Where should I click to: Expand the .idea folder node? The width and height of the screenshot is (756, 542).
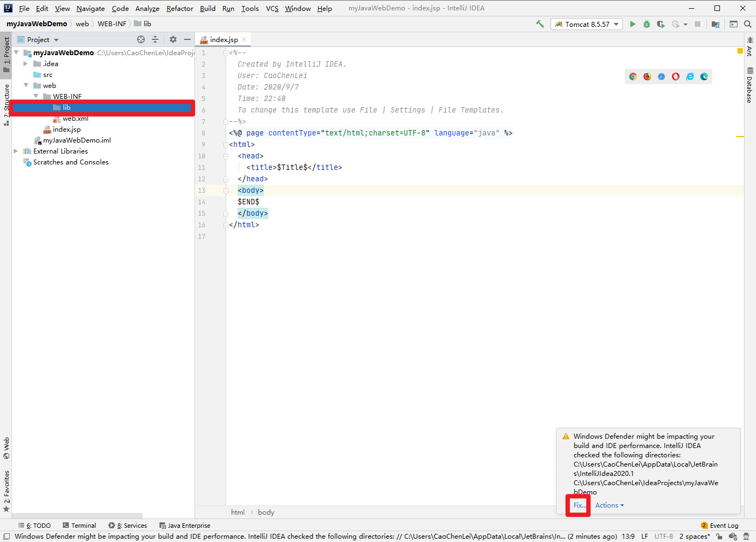26,63
